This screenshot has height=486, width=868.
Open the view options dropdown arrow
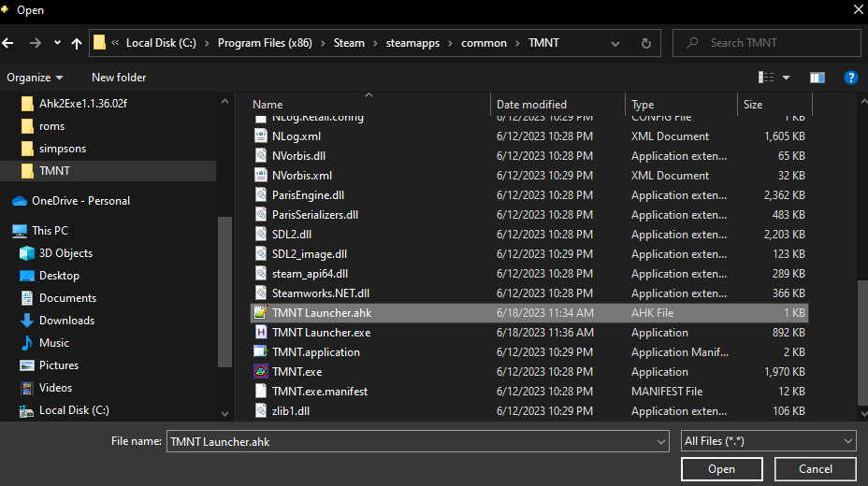point(786,78)
